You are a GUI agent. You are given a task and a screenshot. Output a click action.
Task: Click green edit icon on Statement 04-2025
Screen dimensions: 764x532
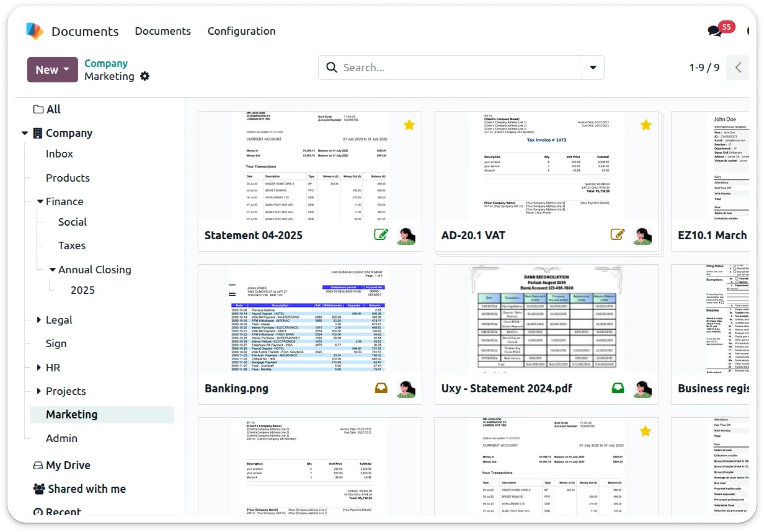point(381,235)
